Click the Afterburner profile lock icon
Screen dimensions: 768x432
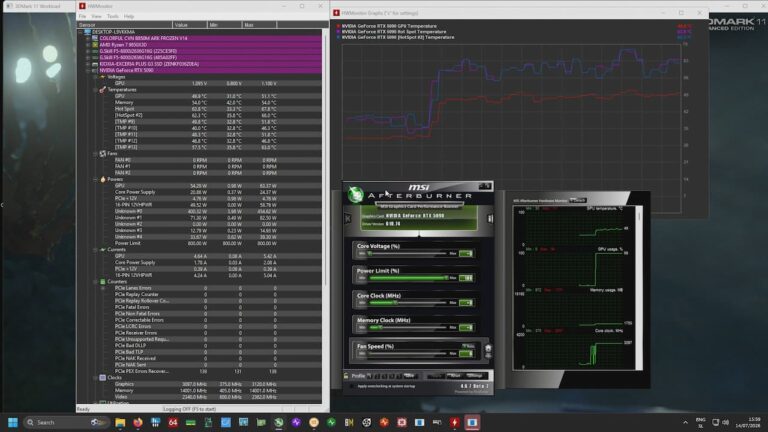click(x=346, y=376)
